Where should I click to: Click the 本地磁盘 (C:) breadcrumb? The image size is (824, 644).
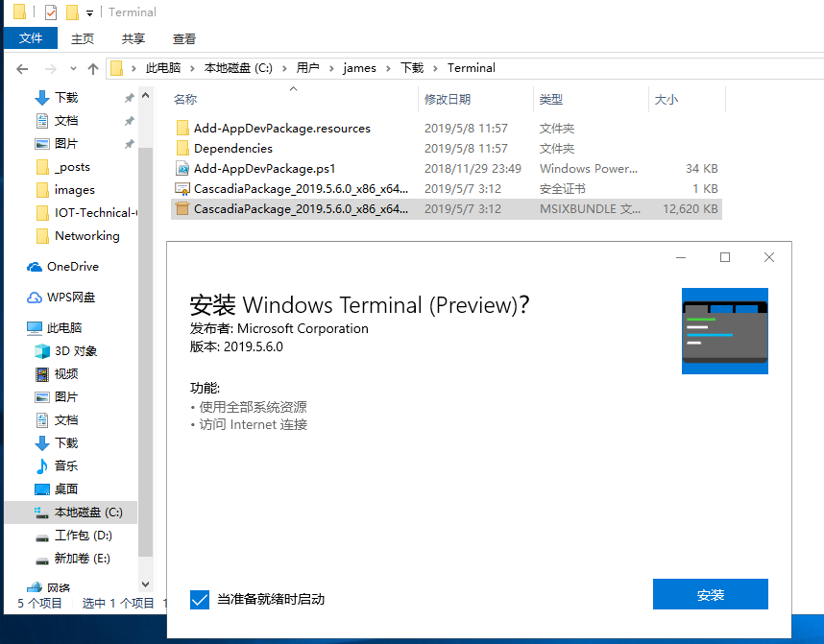point(238,68)
